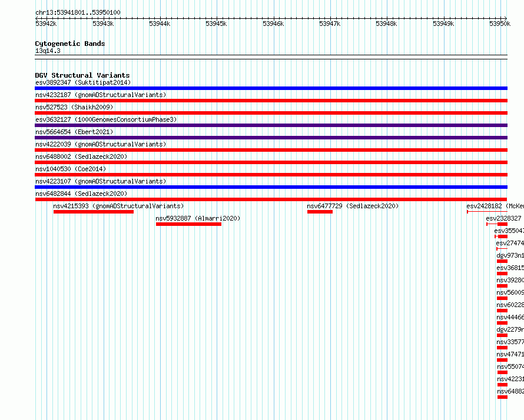Open variant label nsv4222039 (gnomADStructuralVariants)
Image resolution: width=524 pixels, height=420 pixels.
pyautogui.click(x=101, y=144)
